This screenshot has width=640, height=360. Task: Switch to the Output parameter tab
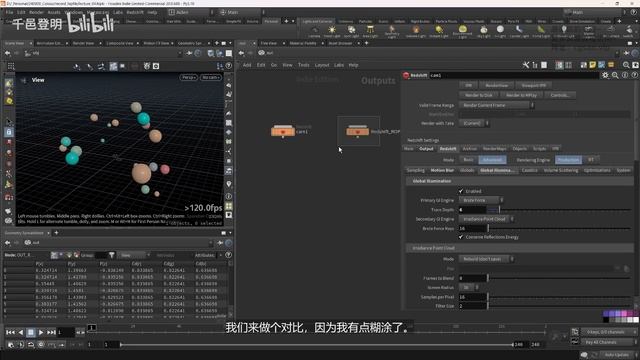click(x=426, y=149)
